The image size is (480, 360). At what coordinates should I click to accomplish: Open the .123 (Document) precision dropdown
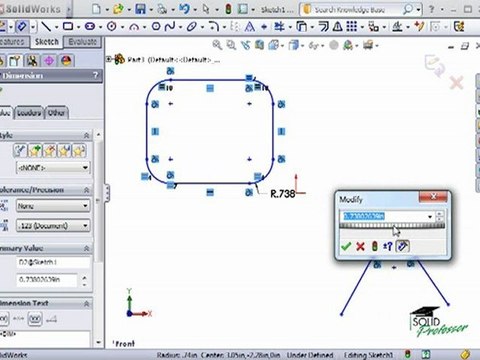[53, 226]
